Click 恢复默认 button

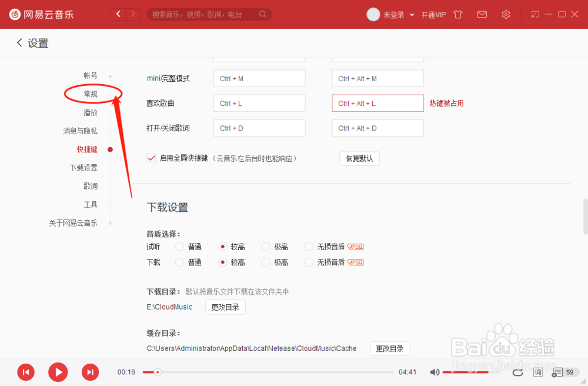point(359,158)
